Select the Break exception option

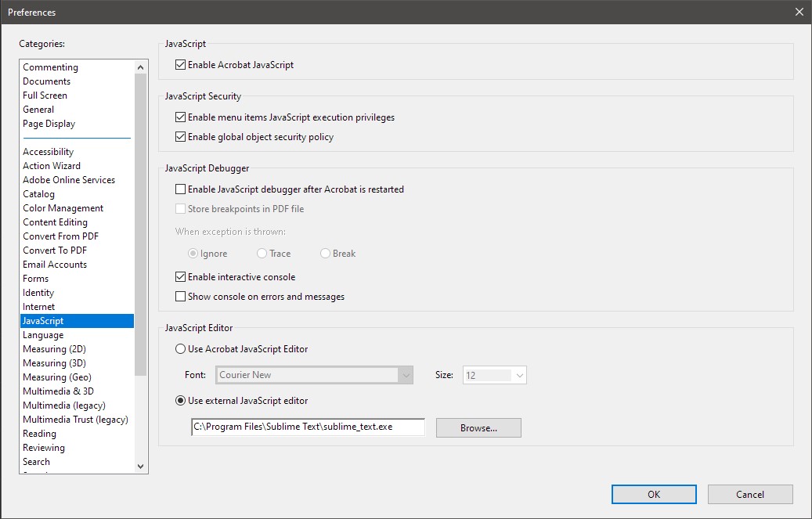click(323, 253)
